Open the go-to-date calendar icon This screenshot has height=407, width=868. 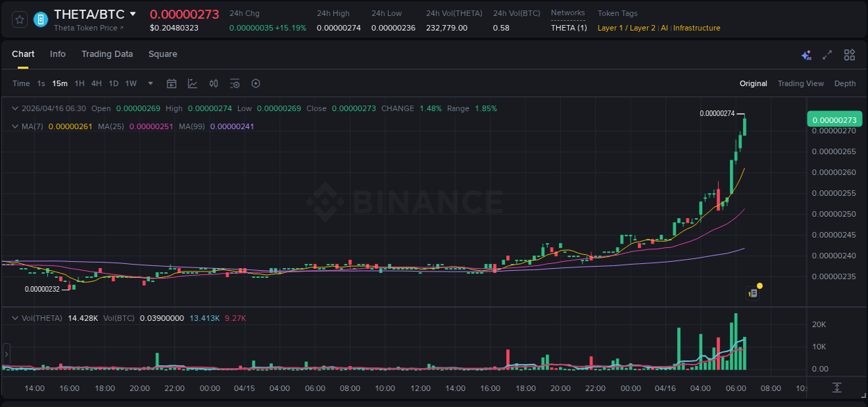[172, 83]
